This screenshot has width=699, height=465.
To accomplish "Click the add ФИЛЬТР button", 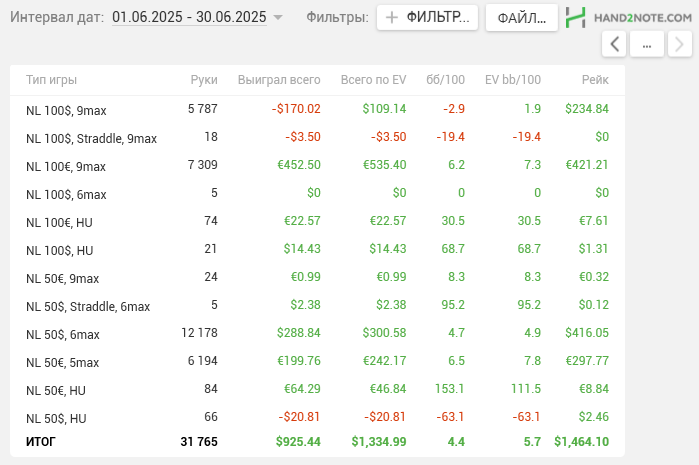I will pos(426,17).
